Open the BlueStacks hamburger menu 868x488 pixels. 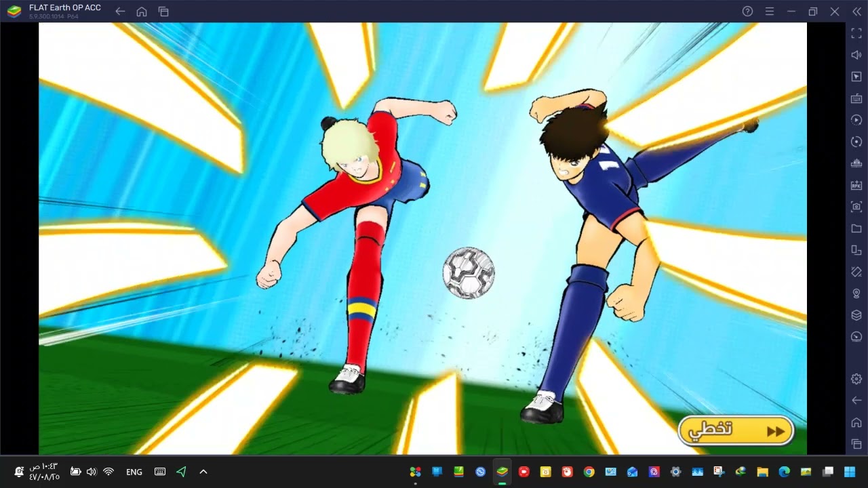point(769,12)
